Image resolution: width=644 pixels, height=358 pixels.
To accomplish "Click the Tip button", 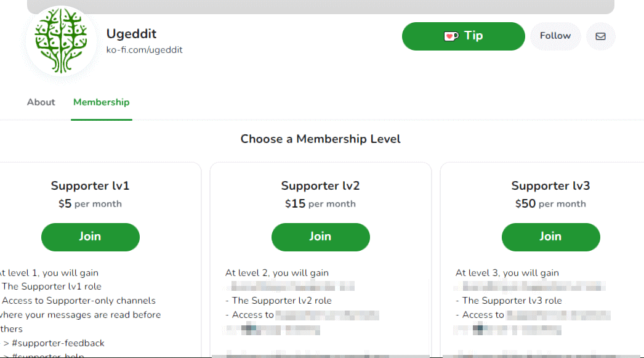I will 464,36.
